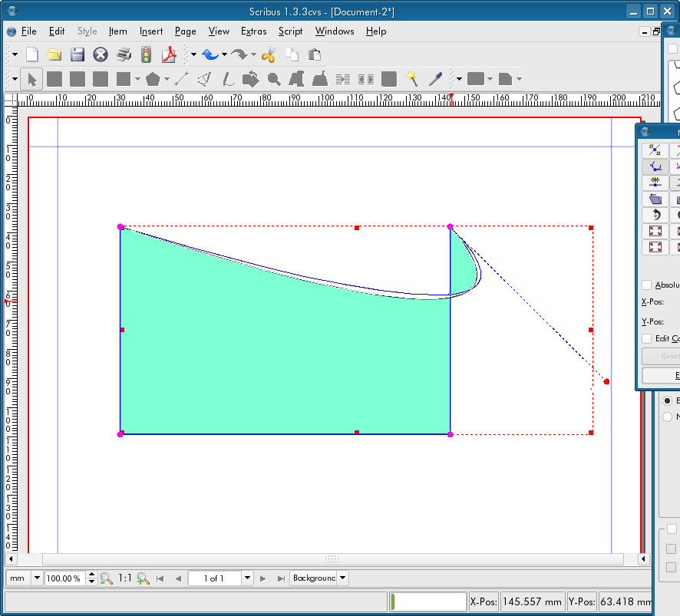Viewport: 680px width, 616px height.
Task: Expand the page number selector dropdown
Action: coord(247,578)
